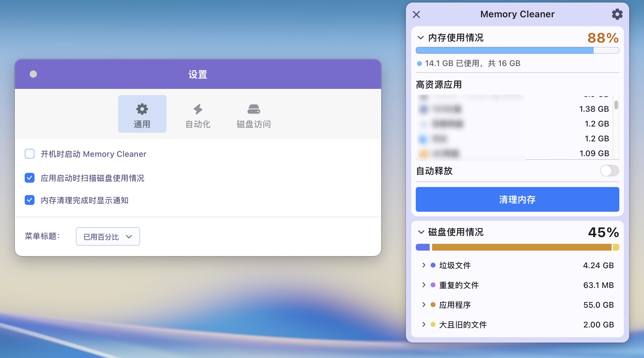Expand 大且旧的文件 2.00 GB entry
This screenshot has height=358, width=644.
(424, 324)
